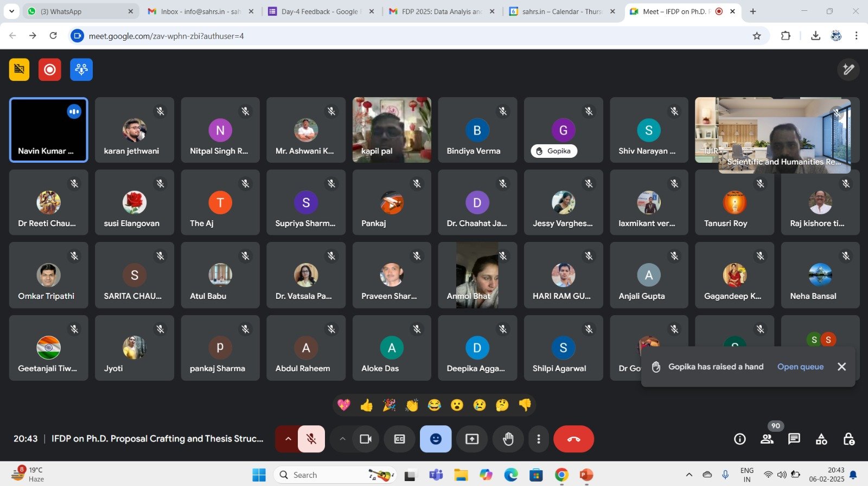
Task: Show the participants list icon
Action: pos(767,439)
